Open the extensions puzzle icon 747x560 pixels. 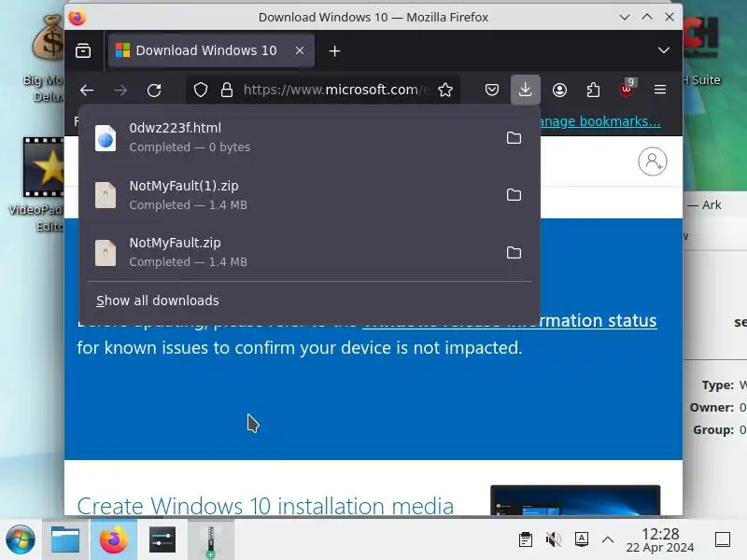593,90
